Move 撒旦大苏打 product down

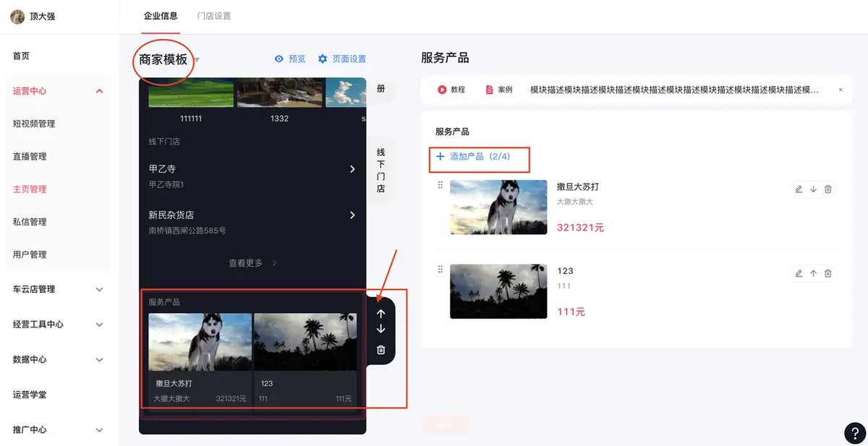[x=813, y=189]
